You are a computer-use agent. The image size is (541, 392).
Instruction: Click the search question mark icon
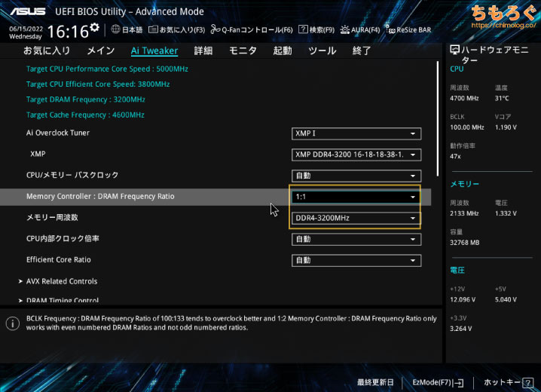303,29
